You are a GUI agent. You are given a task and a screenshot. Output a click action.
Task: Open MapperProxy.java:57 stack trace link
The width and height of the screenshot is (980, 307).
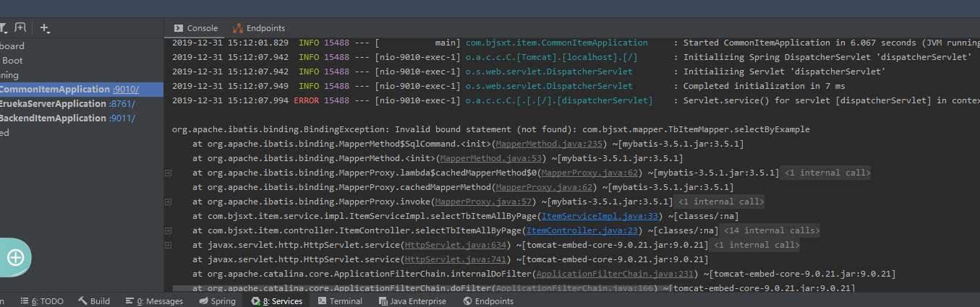point(483,202)
